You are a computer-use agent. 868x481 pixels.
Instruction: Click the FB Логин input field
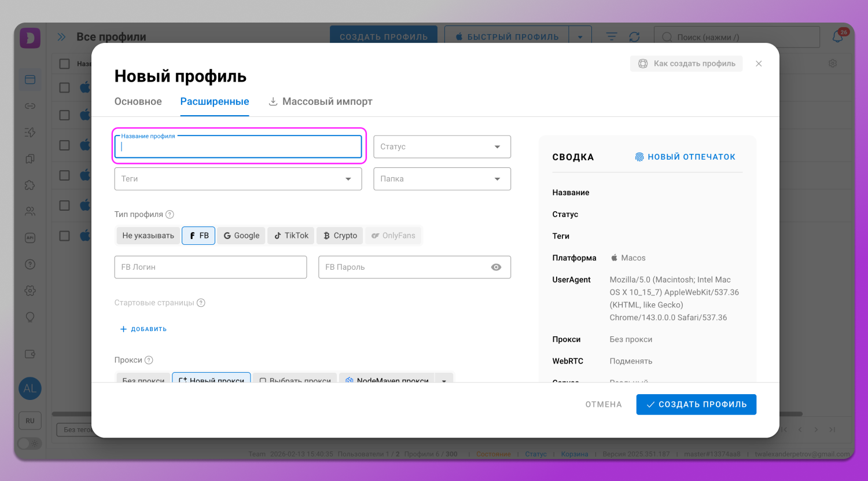pyautogui.click(x=211, y=267)
